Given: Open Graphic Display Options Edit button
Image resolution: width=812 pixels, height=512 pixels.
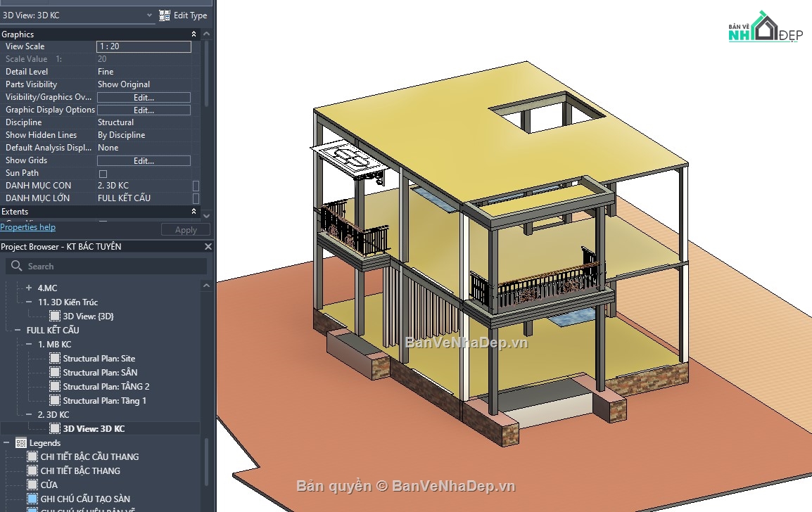Looking at the screenshot, I should pos(144,110).
